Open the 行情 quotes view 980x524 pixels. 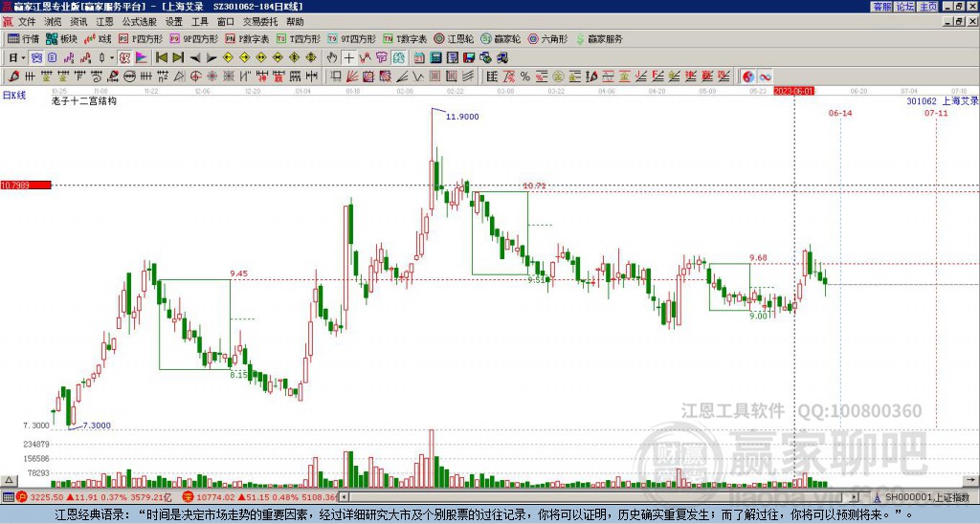23,38
